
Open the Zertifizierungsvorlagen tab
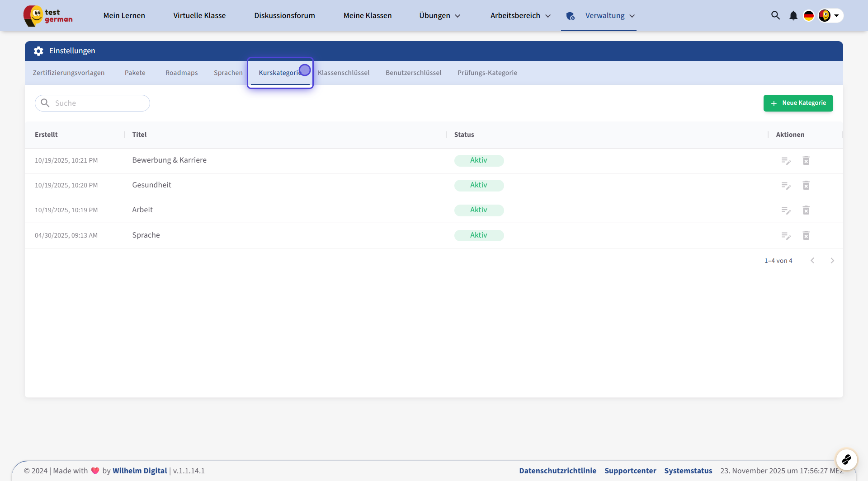(x=69, y=73)
